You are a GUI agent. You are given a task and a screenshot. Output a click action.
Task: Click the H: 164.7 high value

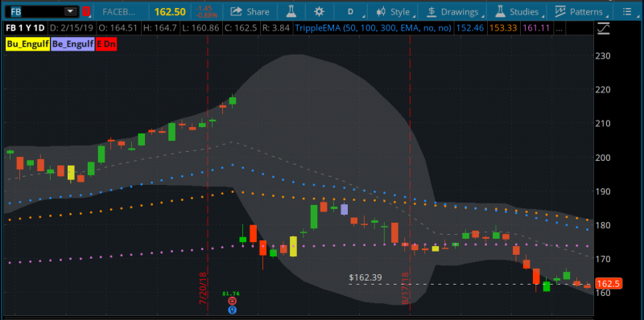[160, 29]
